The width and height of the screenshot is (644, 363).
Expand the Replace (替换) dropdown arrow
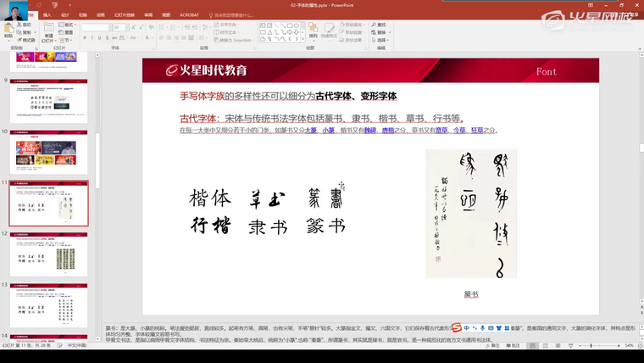click(x=390, y=32)
